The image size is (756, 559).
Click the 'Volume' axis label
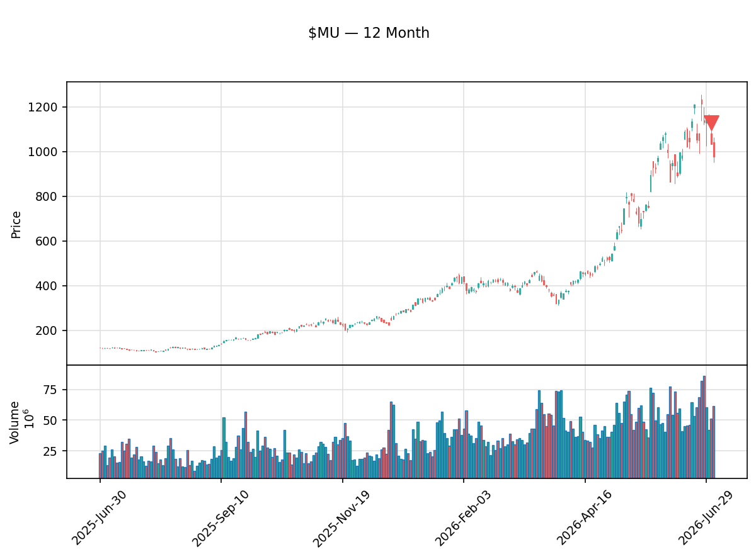(15, 422)
